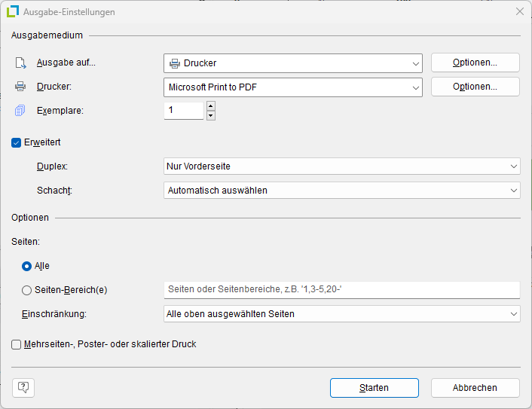Uncheck the Erweitert checkbox
Image resolution: width=532 pixels, height=409 pixels.
tap(17, 142)
